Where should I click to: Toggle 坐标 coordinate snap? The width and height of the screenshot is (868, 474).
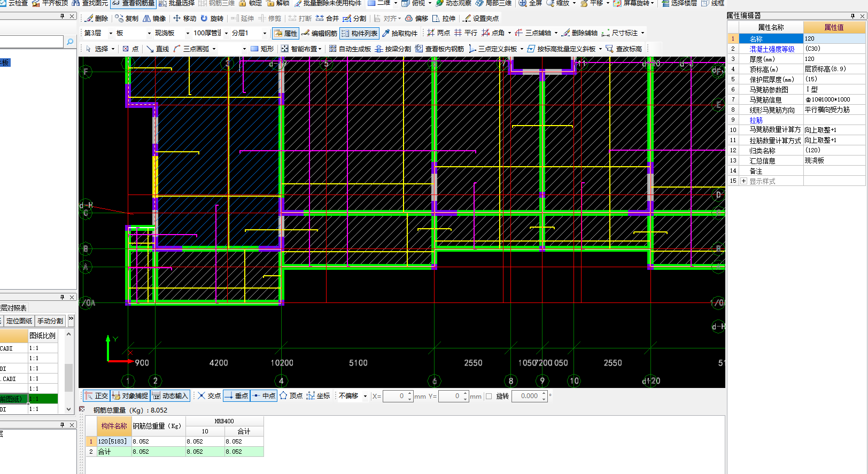coord(318,396)
